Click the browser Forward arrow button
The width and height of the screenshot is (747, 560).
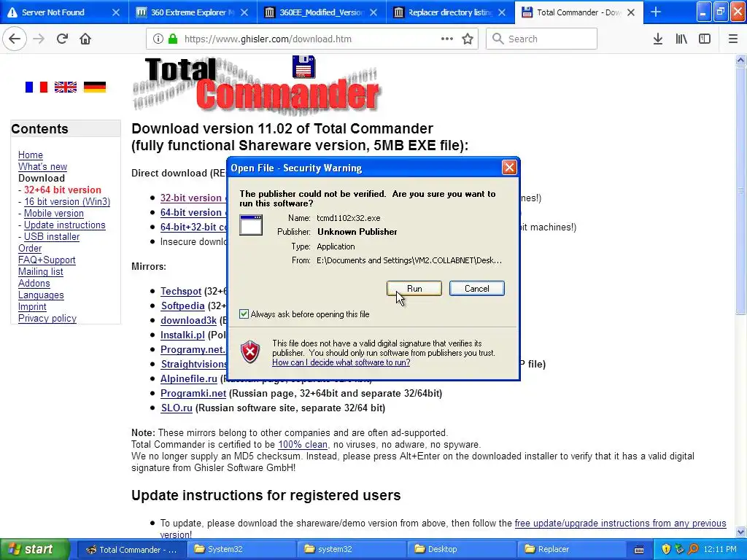39,39
